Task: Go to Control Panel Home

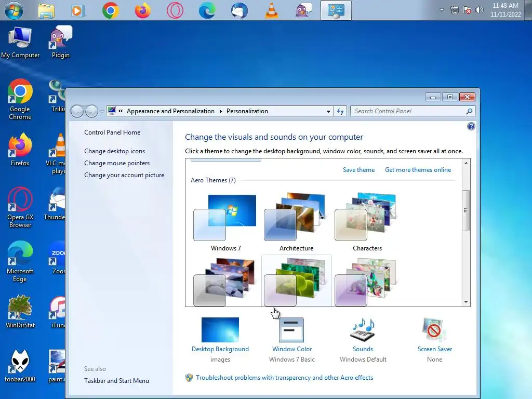Action: 112,132
